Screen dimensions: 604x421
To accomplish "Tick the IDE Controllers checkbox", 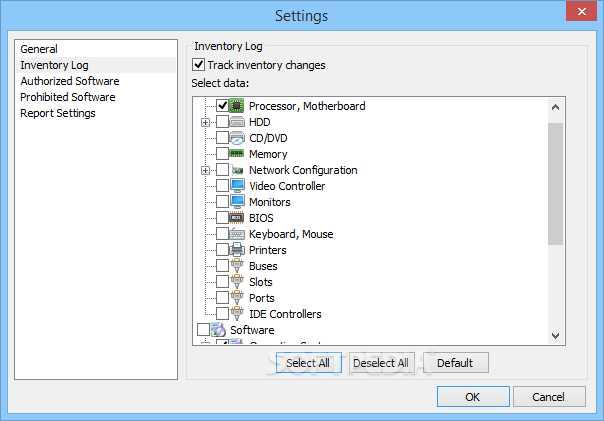I will point(222,314).
